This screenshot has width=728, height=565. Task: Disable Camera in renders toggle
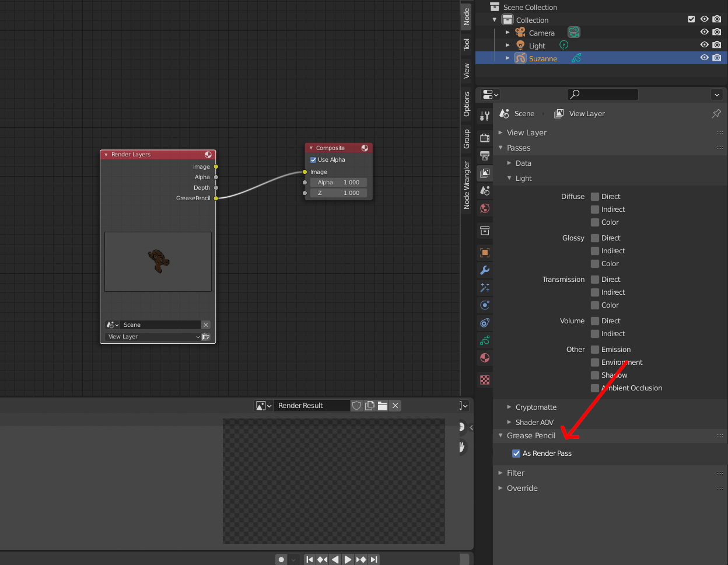click(x=717, y=33)
